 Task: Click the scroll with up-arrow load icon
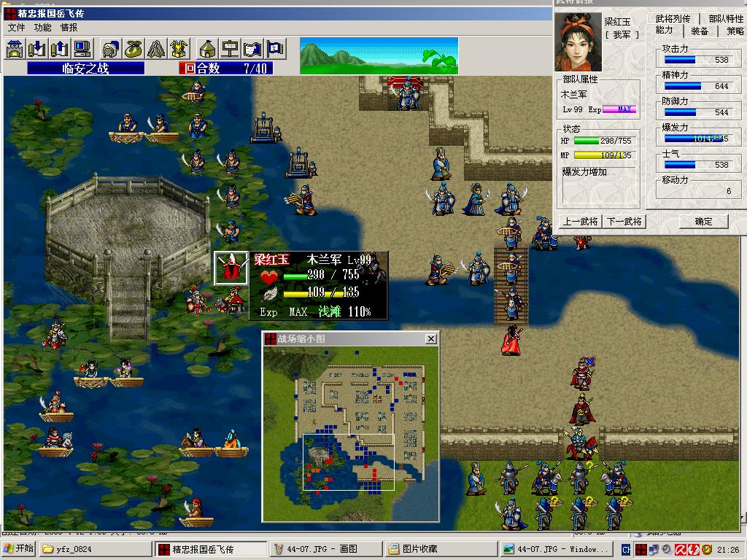pos(60,49)
